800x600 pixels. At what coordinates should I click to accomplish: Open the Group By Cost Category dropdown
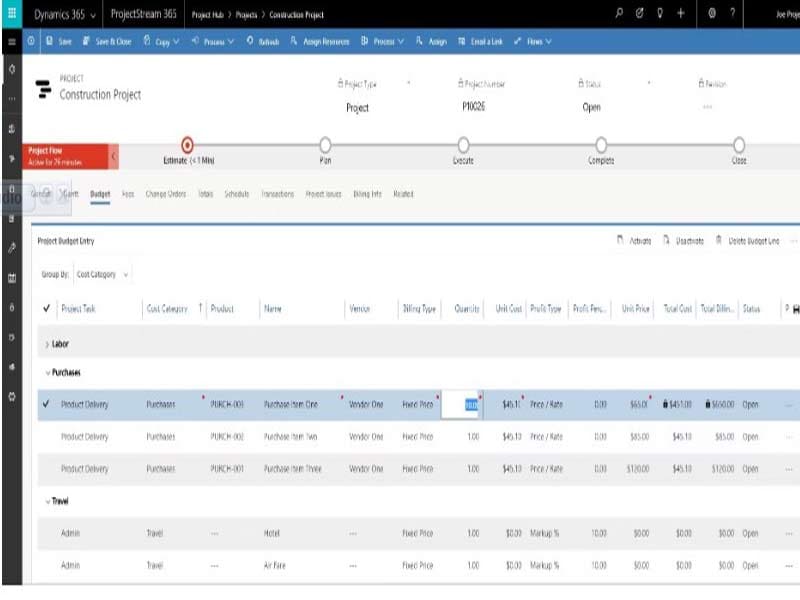(104, 274)
